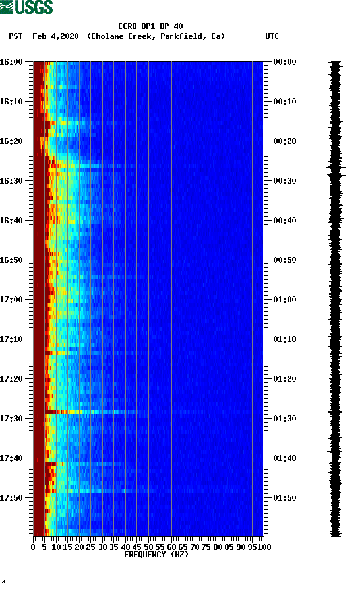
Task: Click the 16:50 PST time label
Action: [x=11, y=260]
